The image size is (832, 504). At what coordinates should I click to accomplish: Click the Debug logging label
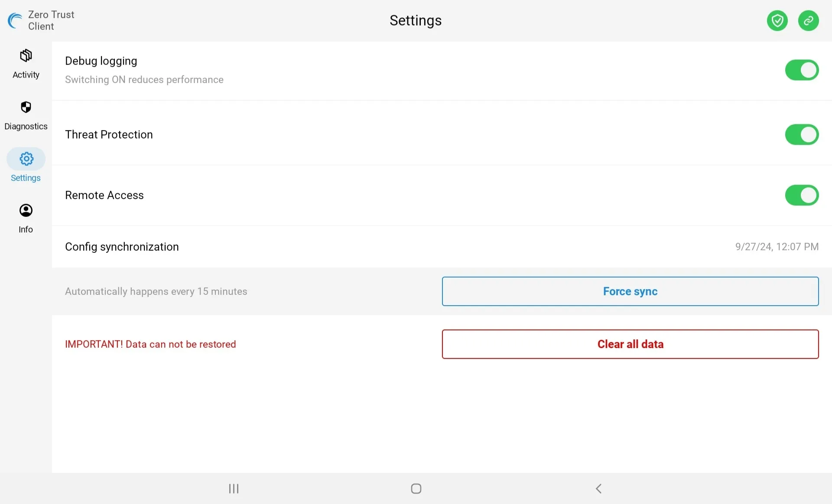(x=101, y=61)
